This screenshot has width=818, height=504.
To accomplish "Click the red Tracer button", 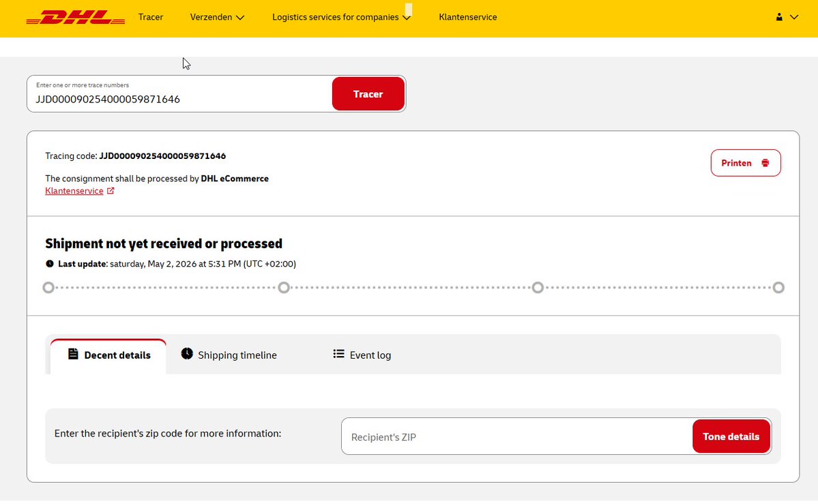I will pos(368,94).
